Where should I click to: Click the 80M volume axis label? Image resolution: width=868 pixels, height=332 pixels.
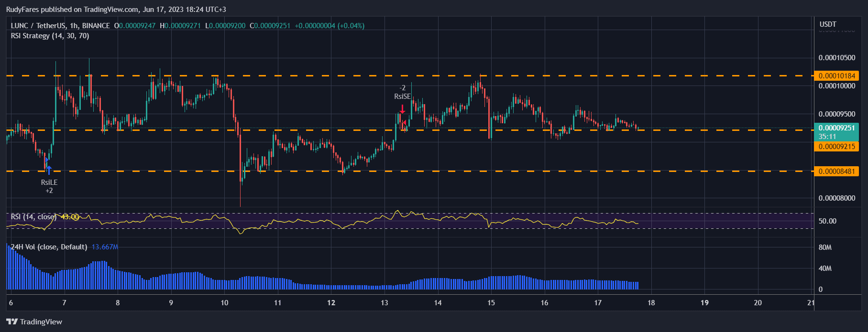click(825, 247)
